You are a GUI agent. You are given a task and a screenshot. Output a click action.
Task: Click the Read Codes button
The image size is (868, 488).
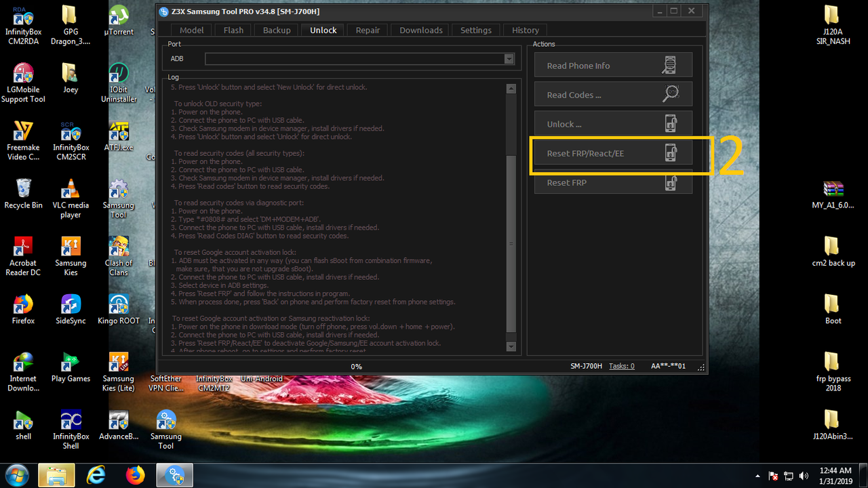(613, 94)
